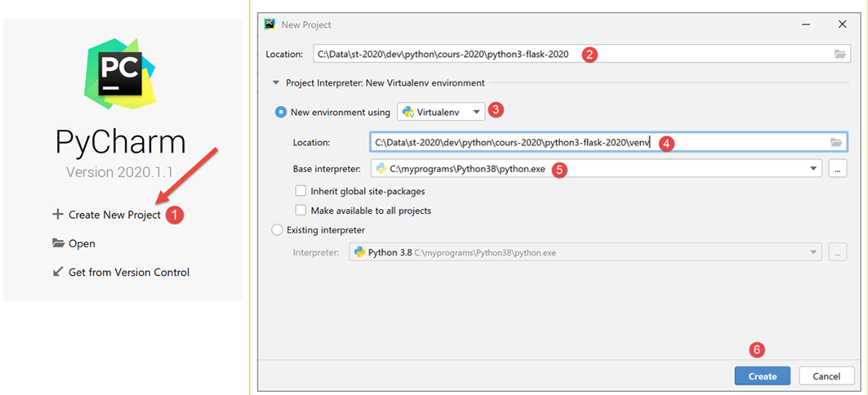Close the New Project dialog window
868x395 pixels.
842,24
